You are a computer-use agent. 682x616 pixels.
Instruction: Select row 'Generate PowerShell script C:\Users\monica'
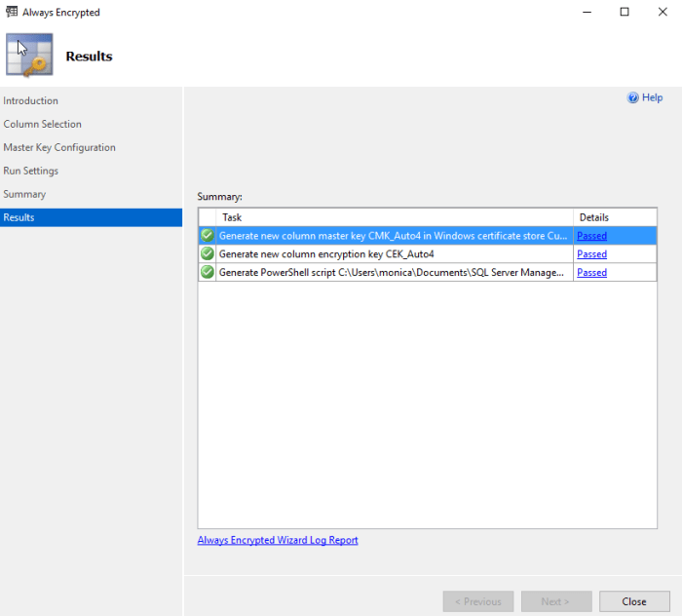click(x=427, y=272)
